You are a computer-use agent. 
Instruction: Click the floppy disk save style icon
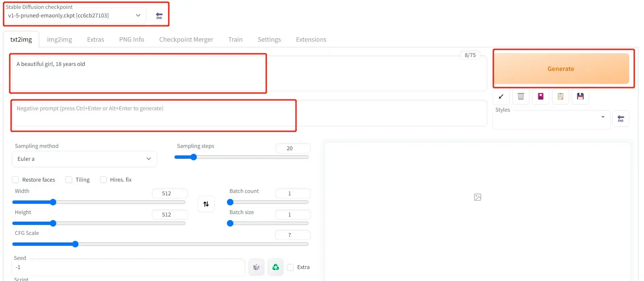coord(580,97)
